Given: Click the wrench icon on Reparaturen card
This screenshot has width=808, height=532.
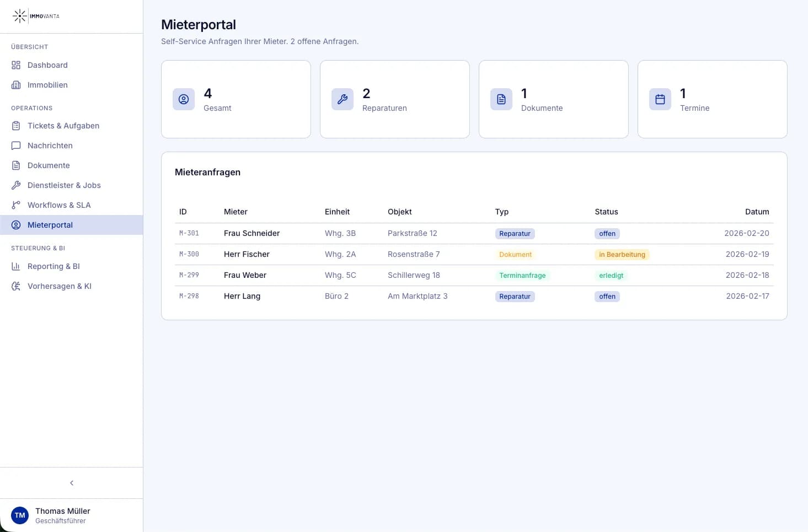Looking at the screenshot, I should [x=342, y=99].
